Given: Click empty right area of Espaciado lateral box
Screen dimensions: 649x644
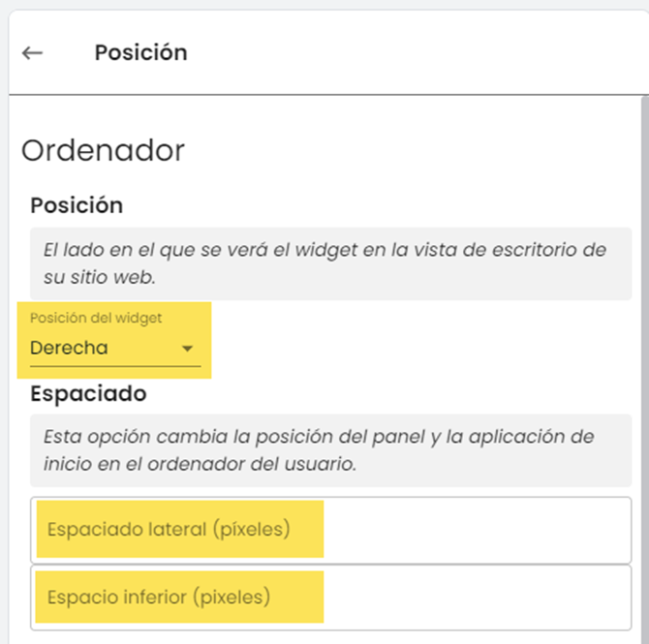Looking at the screenshot, I should [484, 530].
